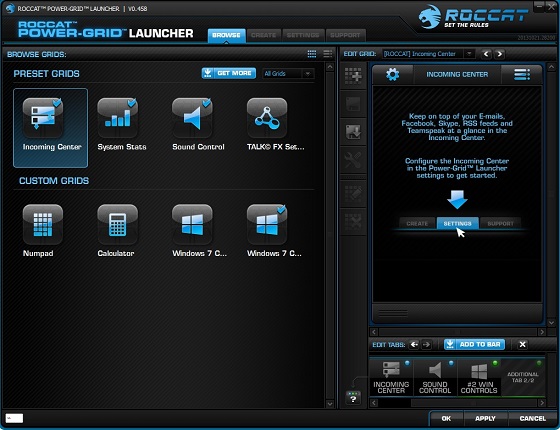Image resolution: width=560 pixels, height=430 pixels.
Task: Select the System Stats grid icon
Action: click(118, 118)
